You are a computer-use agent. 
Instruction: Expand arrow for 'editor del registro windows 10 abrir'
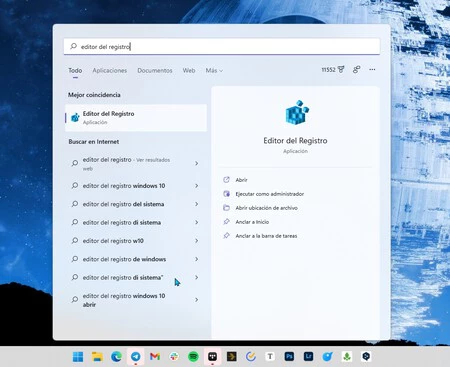pos(197,300)
